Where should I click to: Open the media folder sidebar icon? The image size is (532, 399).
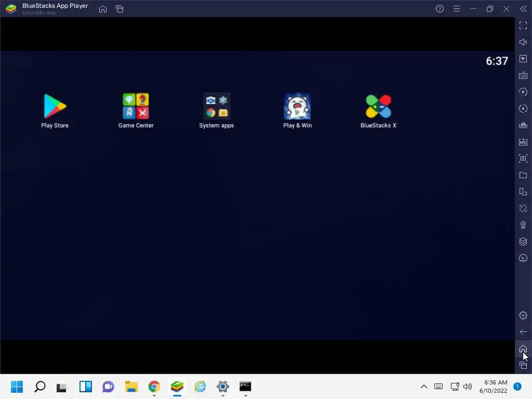pyautogui.click(x=523, y=175)
